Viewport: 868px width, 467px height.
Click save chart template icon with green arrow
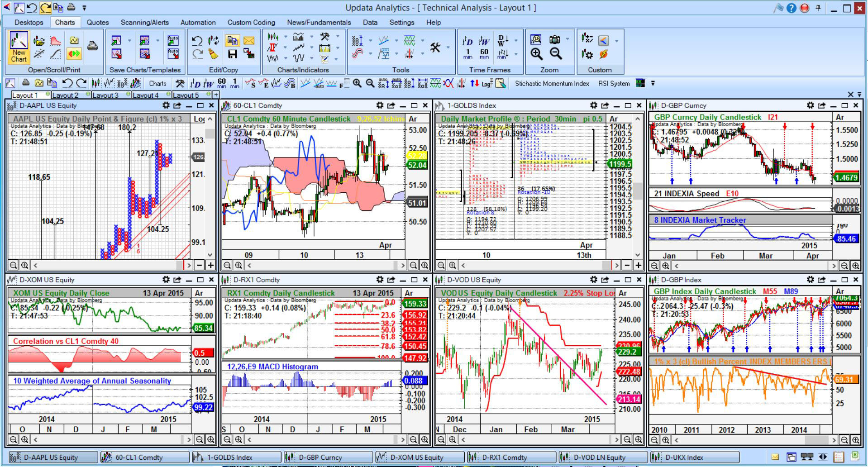(x=116, y=41)
